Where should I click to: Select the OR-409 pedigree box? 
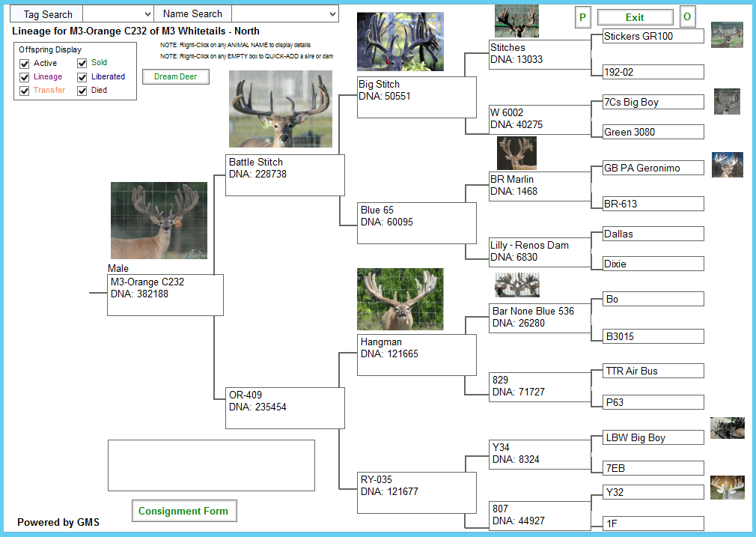pyautogui.click(x=284, y=407)
